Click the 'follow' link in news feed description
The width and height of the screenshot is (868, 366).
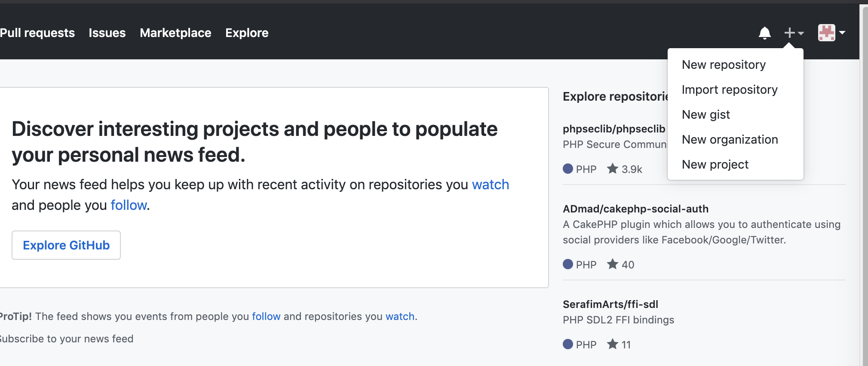(x=129, y=205)
